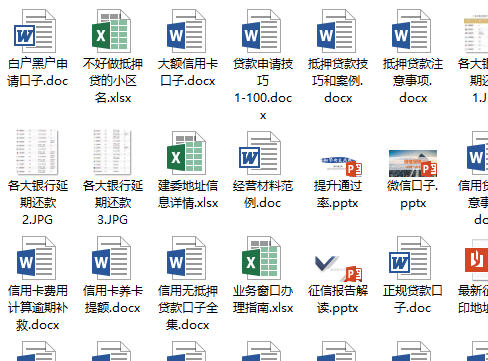Click the label 正规贷款口子.doc
This screenshot has height=361, width=488.
point(413,299)
